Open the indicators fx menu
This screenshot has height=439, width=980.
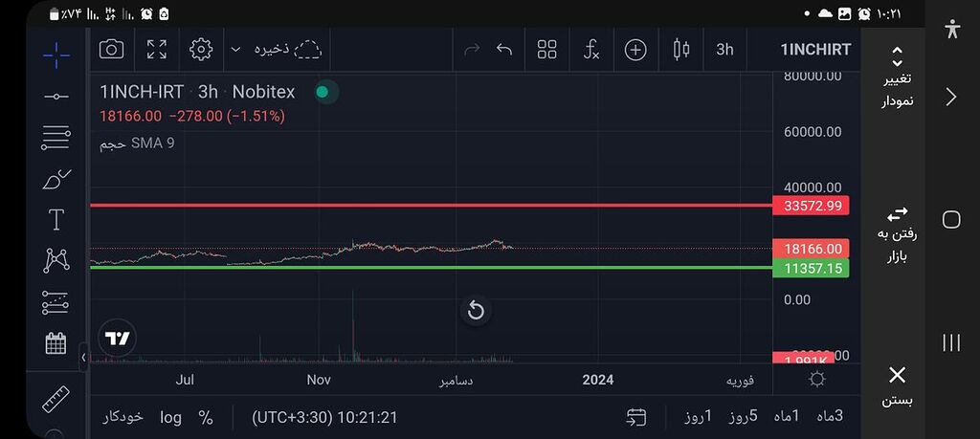pyautogui.click(x=591, y=50)
